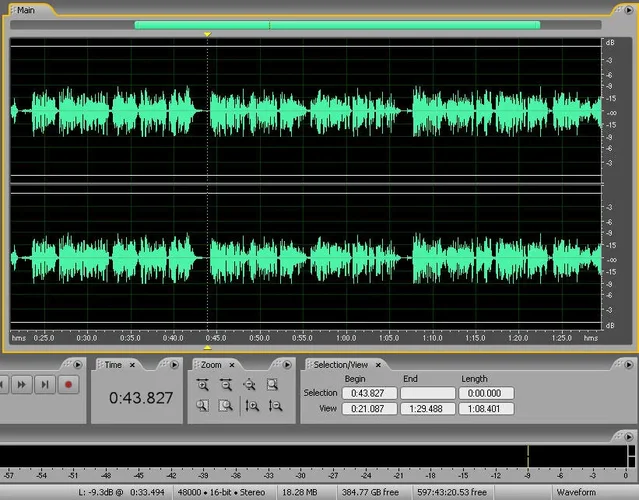Click Zoom Out Horizontally icon

pos(226,385)
